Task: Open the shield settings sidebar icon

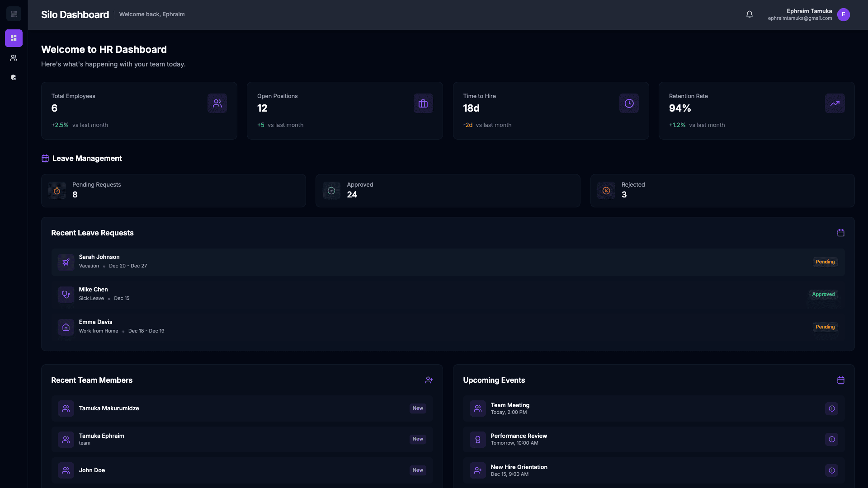Action: click(14, 78)
